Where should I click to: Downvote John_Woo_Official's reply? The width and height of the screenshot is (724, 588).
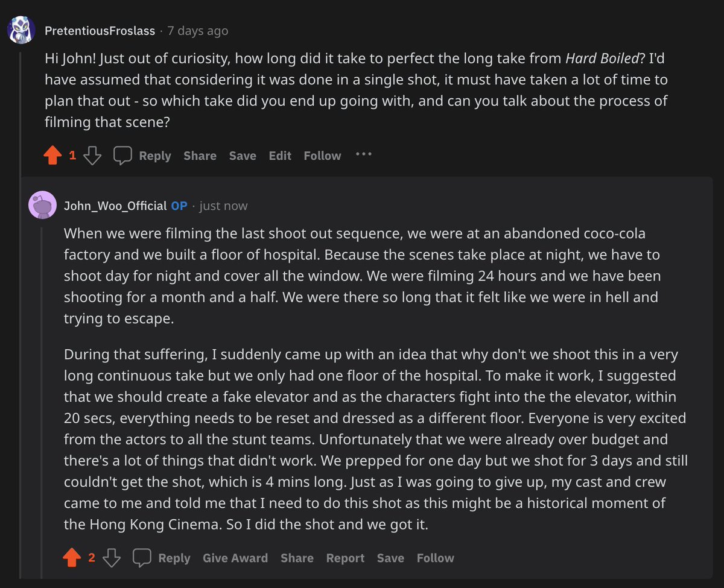coord(111,558)
